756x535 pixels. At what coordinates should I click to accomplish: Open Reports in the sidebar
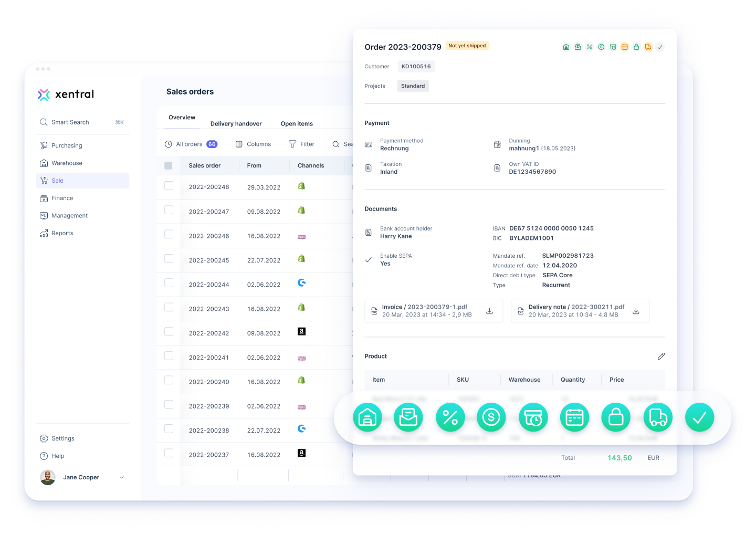[x=83, y=233]
